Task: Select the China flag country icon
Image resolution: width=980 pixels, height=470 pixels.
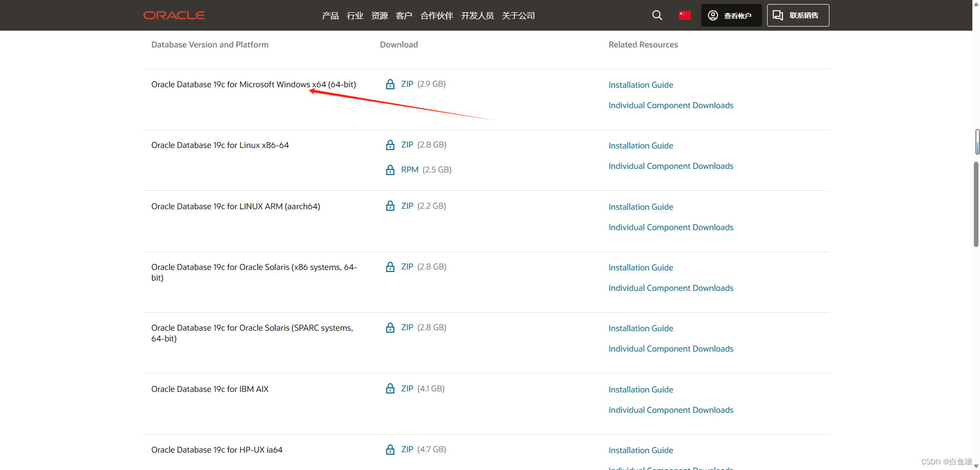Action: (x=684, y=15)
